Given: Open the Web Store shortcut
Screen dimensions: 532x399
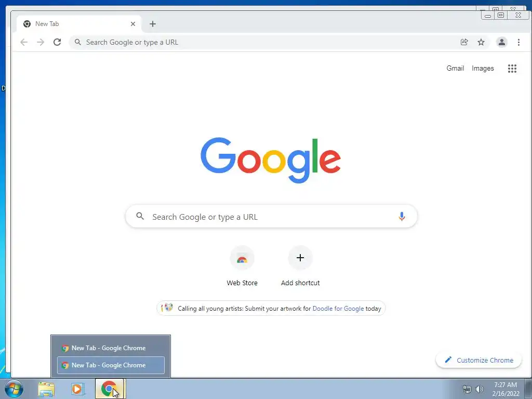Looking at the screenshot, I should [x=242, y=267].
